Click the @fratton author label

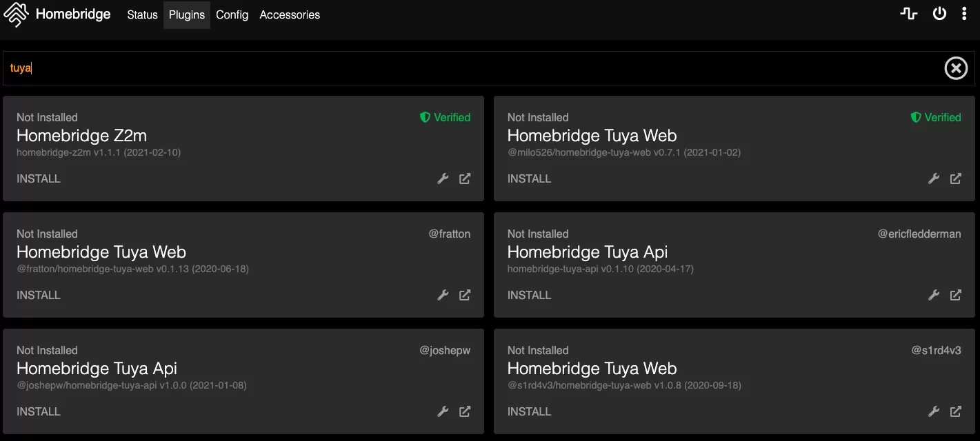tap(450, 234)
